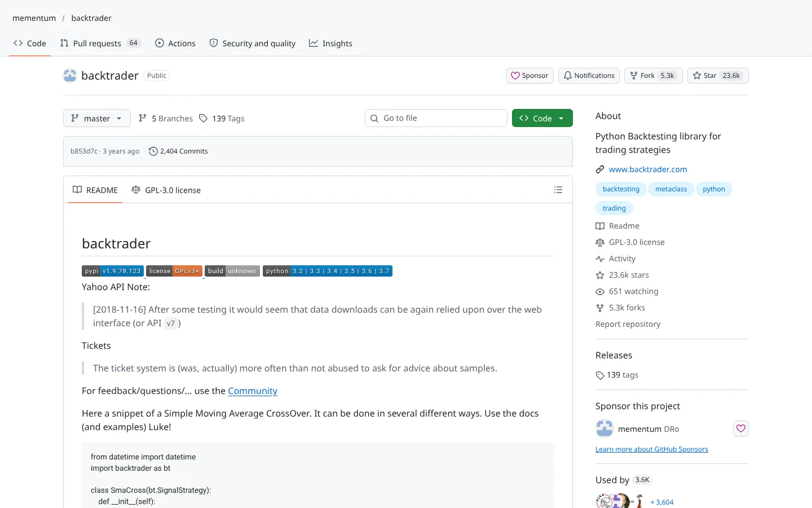The image size is (812, 508).
Task: Click backtrader in the breadcrumb path
Action: pos(91,18)
